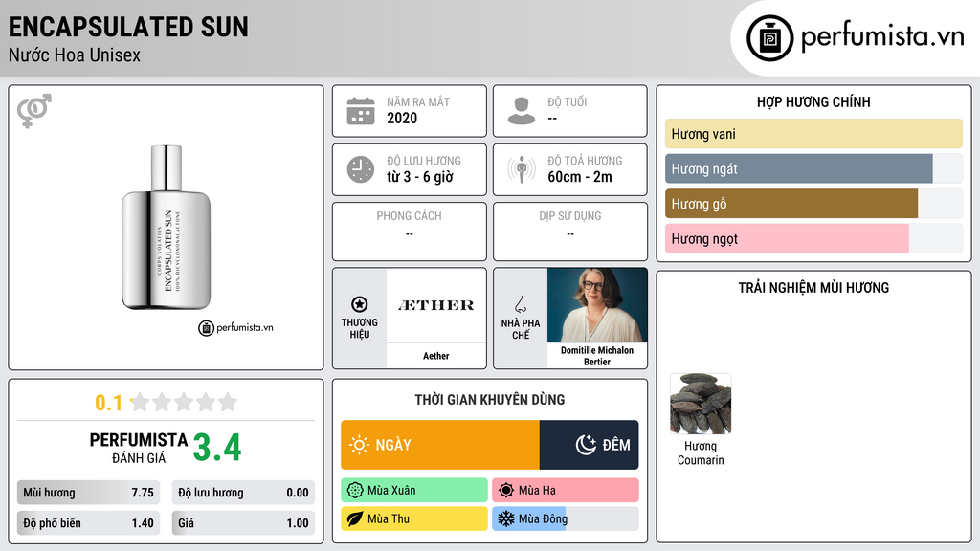Select the Hương ngọt accord bar
The image size is (980, 551).
pyautogui.click(x=813, y=238)
